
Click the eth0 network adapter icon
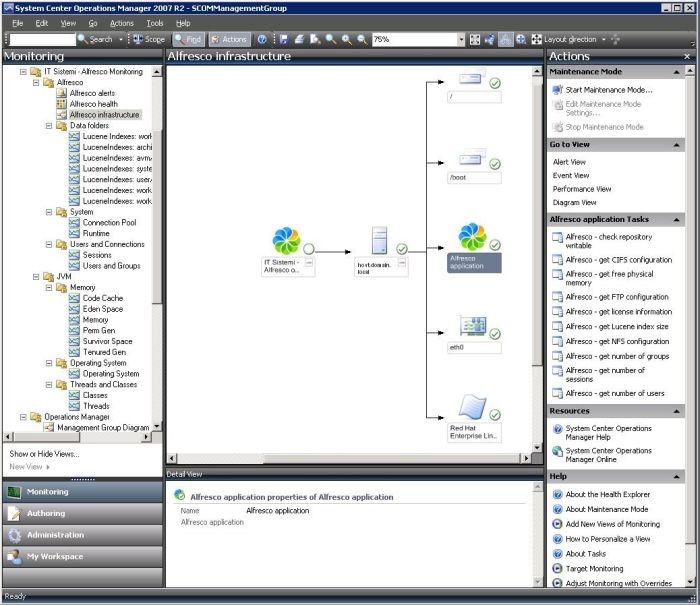pyautogui.click(x=472, y=326)
